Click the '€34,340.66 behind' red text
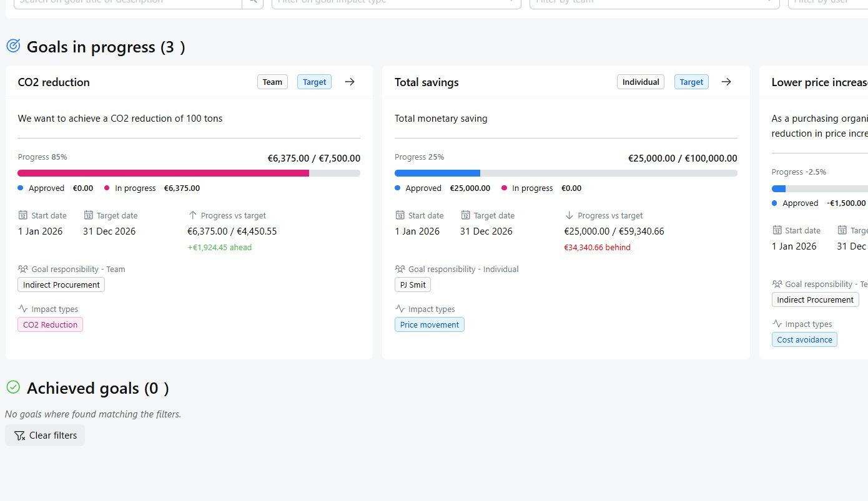This screenshot has height=501, width=868. [597, 247]
